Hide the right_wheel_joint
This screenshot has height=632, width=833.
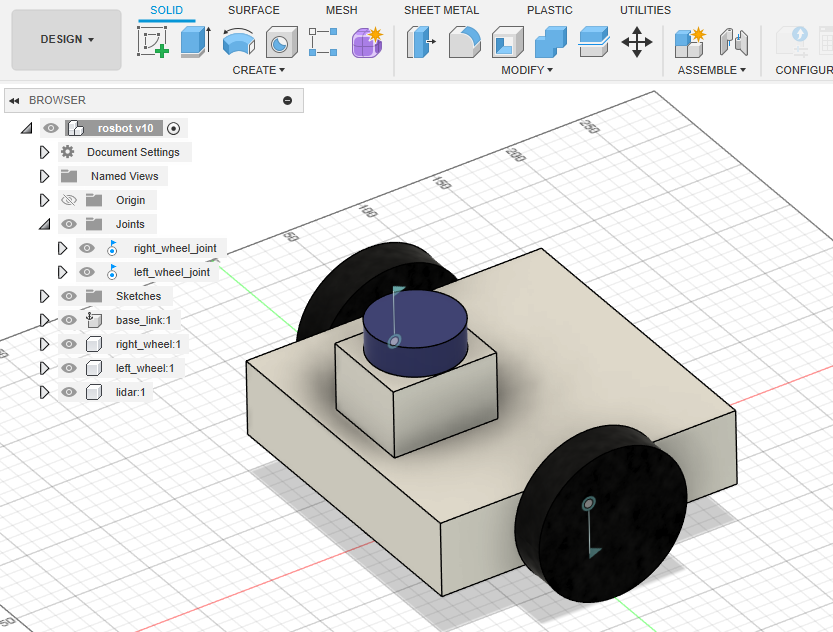click(x=87, y=248)
